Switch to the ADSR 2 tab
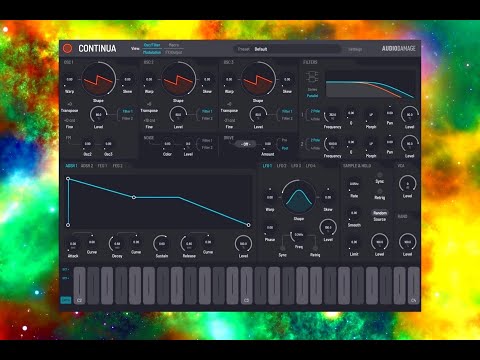 tap(87, 166)
